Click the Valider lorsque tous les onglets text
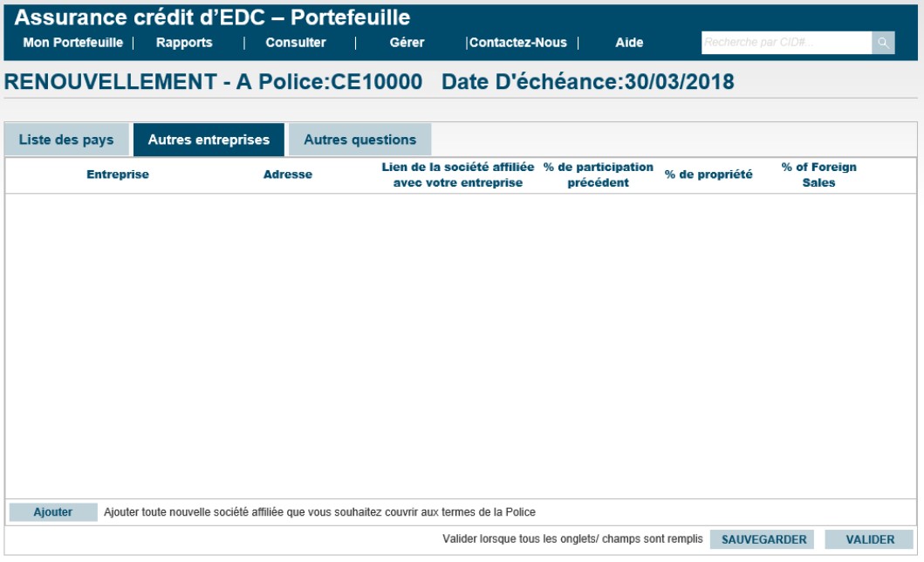Image resolution: width=924 pixels, height=562 pixels. [572, 539]
